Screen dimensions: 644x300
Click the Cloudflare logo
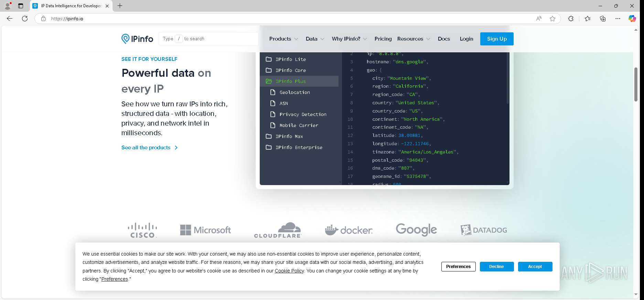tap(278, 230)
